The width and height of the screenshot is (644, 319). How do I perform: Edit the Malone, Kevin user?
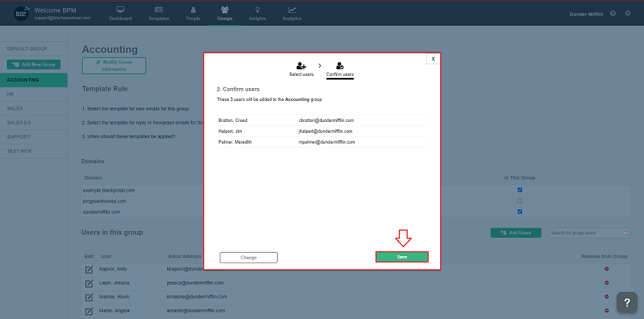click(89, 297)
